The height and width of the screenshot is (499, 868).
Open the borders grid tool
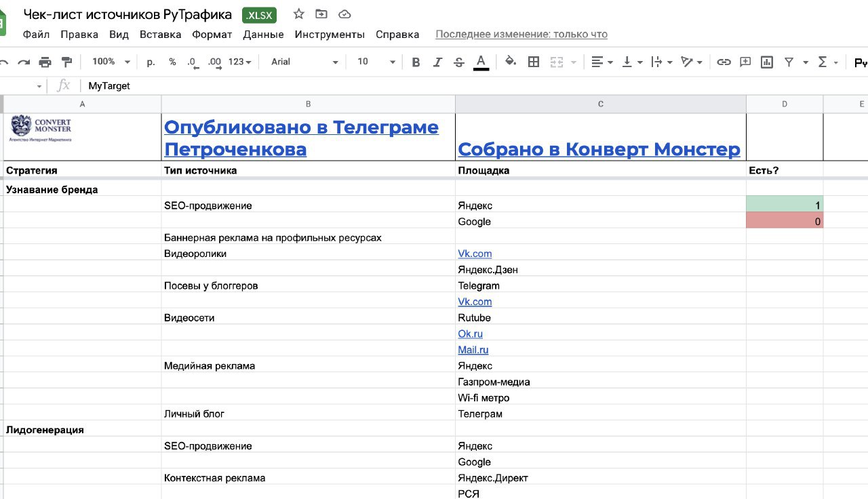pyautogui.click(x=534, y=62)
